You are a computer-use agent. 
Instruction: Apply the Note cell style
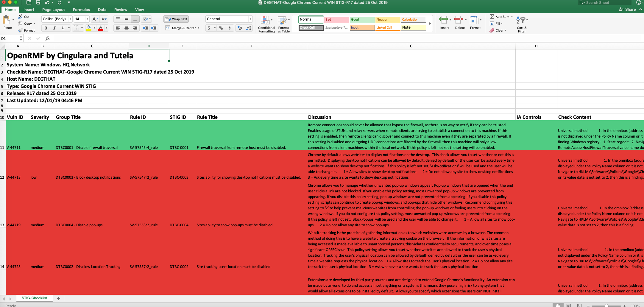pyautogui.click(x=413, y=27)
